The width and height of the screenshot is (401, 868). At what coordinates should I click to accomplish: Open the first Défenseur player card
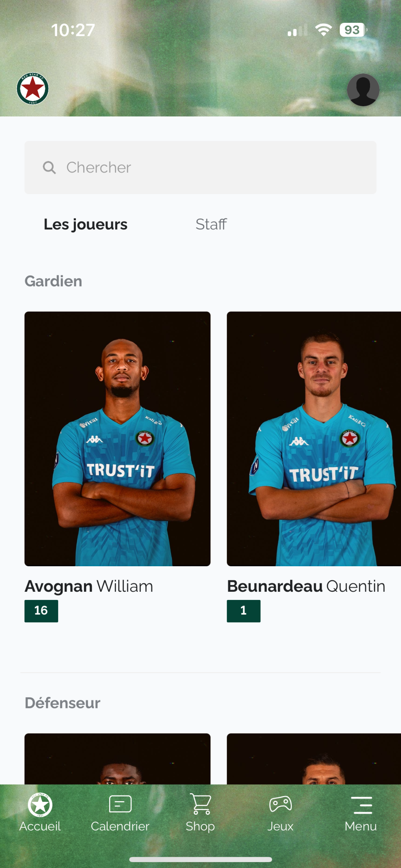coord(117,759)
